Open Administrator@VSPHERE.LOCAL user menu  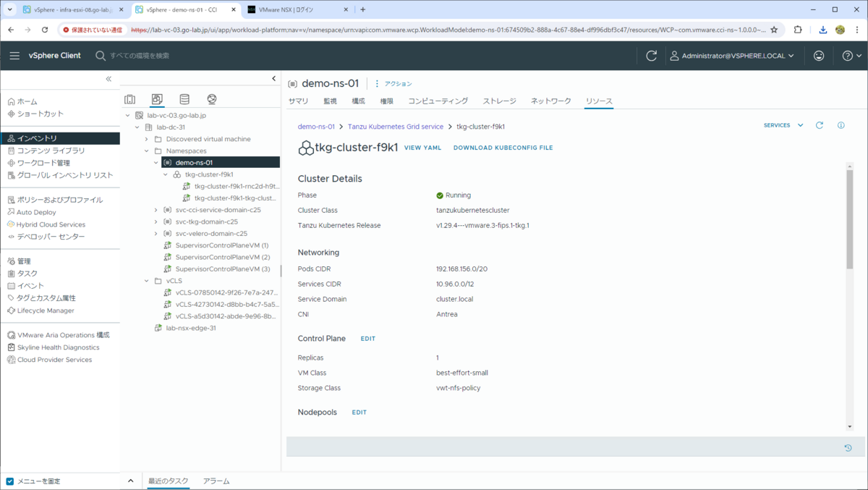point(732,56)
